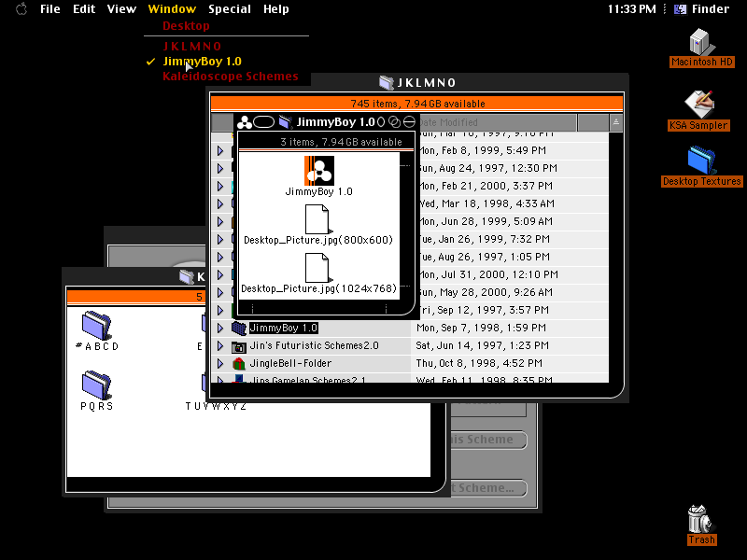Click the folder proxy icon in JimmyBoy 1.0 title bar

tap(286, 122)
